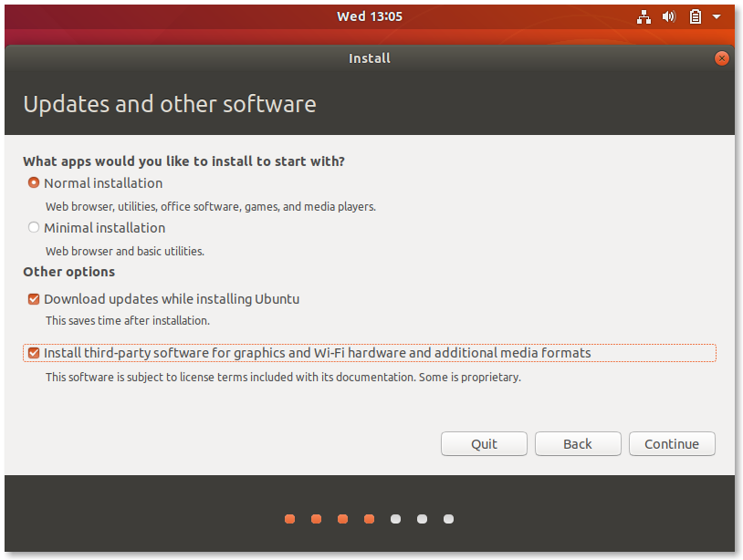Open the network connection status icon

coord(644,17)
